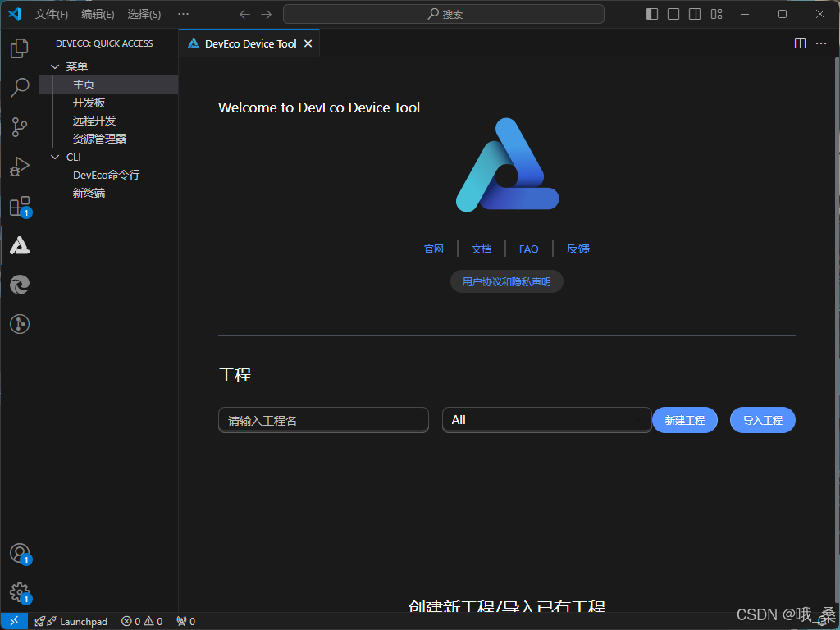Screen dimensions: 840x630
Task: Open the Microsoft Edge Tools activity icon
Action: pos(20,285)
